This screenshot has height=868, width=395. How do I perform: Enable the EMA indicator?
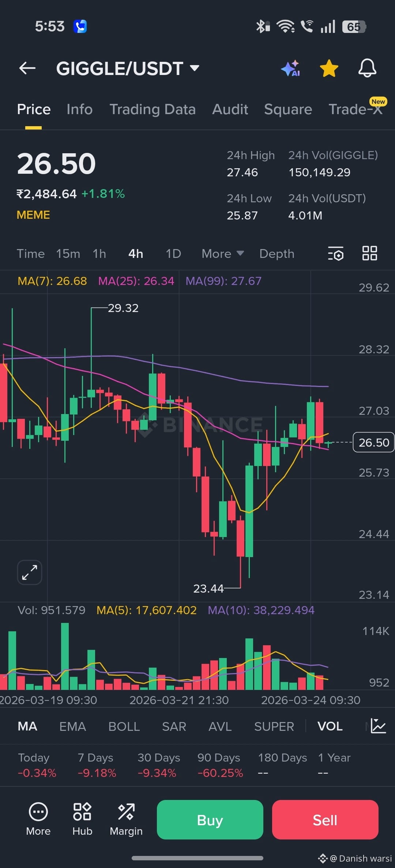click(x=73, y=726)
